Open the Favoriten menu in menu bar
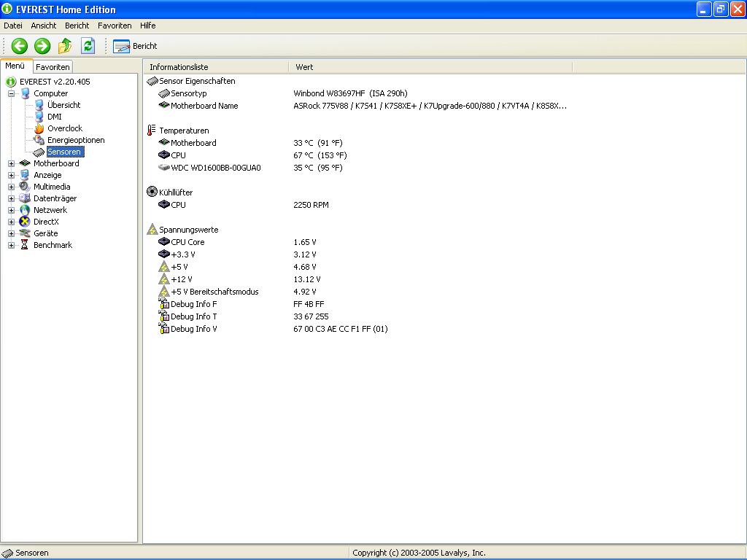 point(115,26)
